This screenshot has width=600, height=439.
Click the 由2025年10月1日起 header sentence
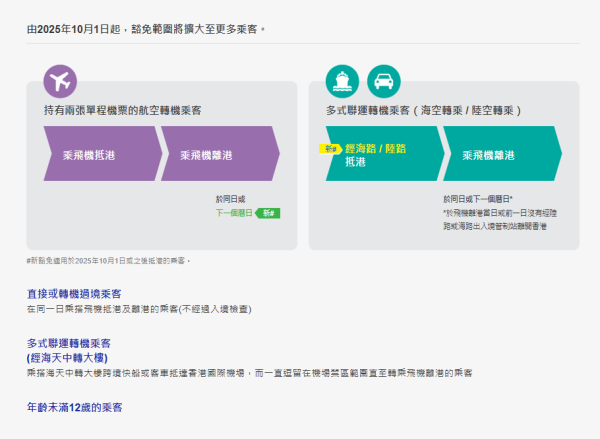[146, 29]
